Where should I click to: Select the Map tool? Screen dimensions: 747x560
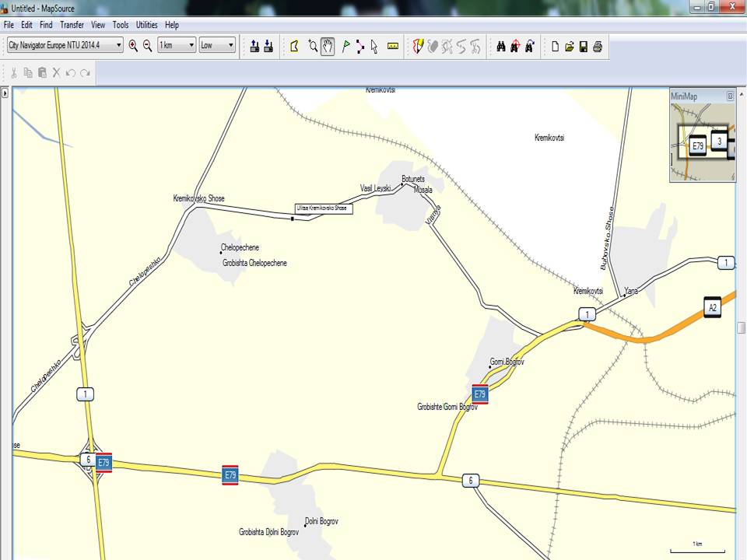point(295,46)
